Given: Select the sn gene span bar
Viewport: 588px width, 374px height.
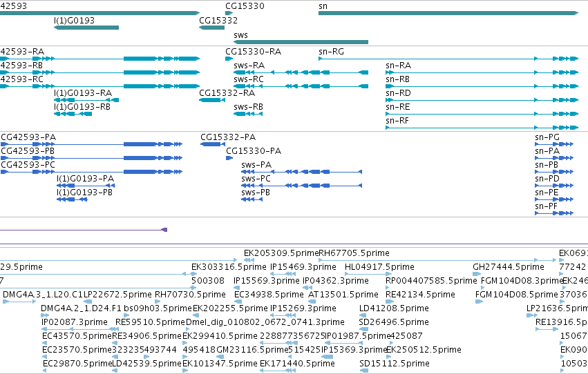Looking at the screenshot, I should click(448, 13).
